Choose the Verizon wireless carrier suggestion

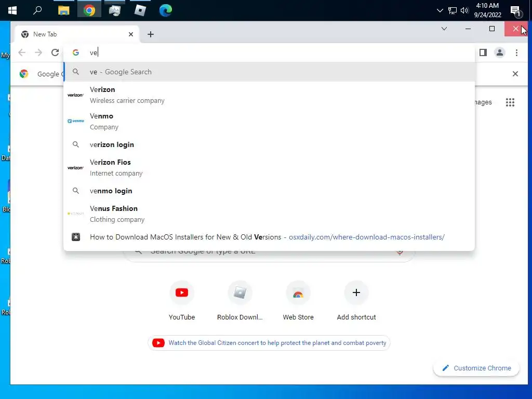(x=270, y=95)
